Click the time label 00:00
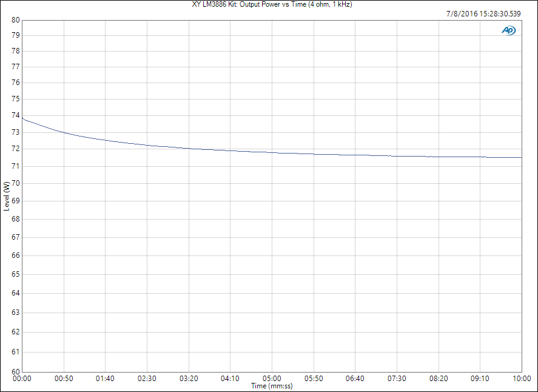Image resolution: width=538 pixels, height=392 pixels. [x=22, y=378]
